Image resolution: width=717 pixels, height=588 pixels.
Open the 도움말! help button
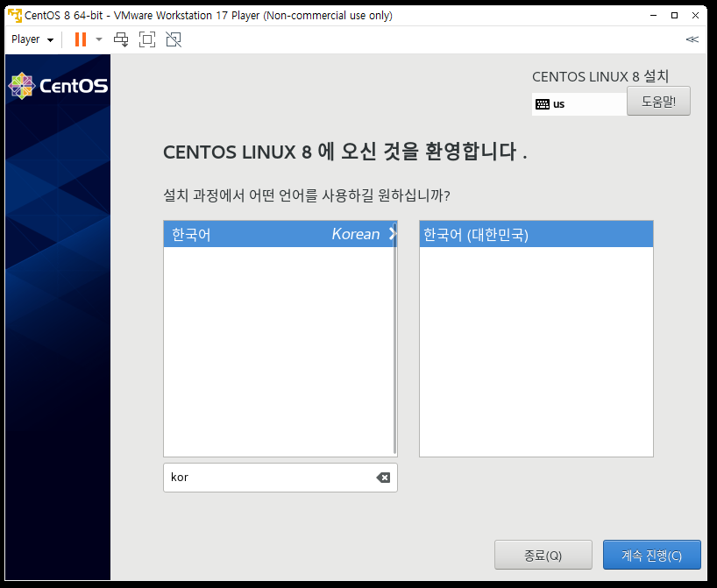pos(658,101)
